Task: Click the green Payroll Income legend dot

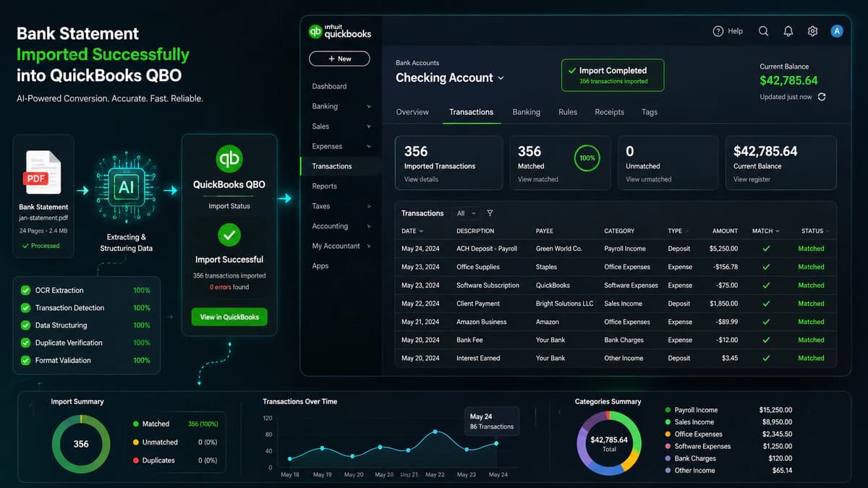Action: [668, 410]
